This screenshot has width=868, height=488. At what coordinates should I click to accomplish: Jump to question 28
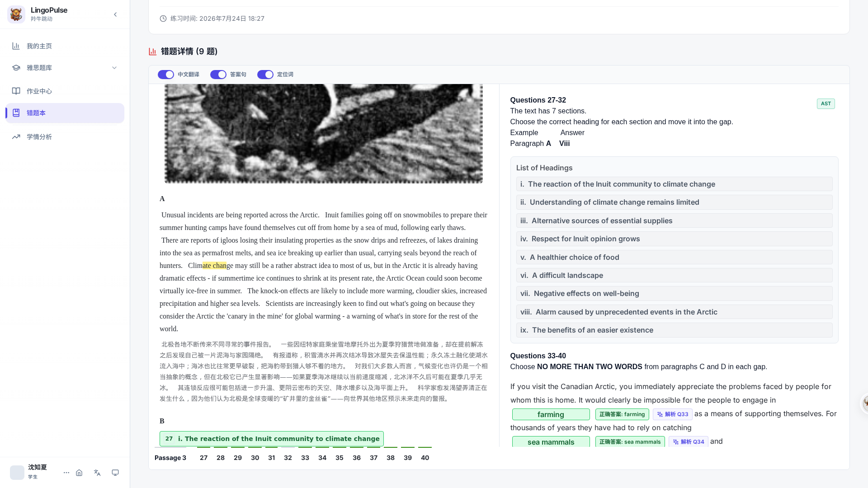(x=221, y=458)
